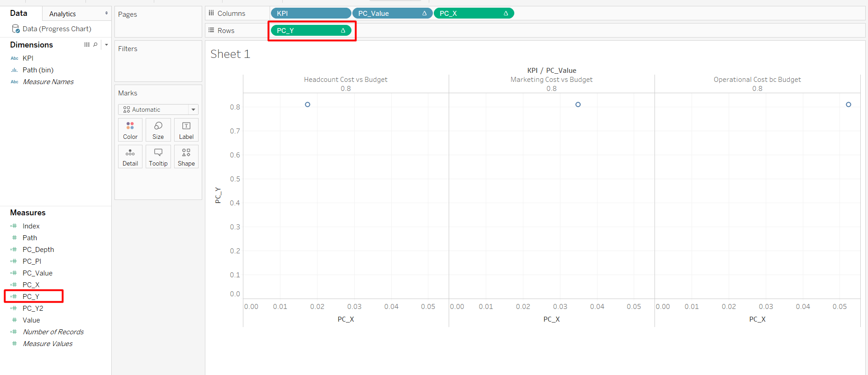Expand the Automatic mark type dropdown
This screenshot has width=868, height=375.
(x=193, y=109)
